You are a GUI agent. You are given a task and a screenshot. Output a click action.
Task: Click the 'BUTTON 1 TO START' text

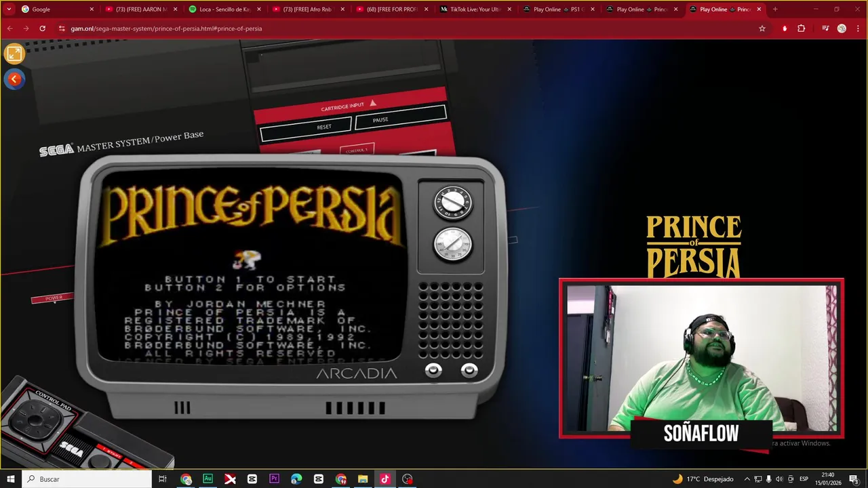point(250,279)
